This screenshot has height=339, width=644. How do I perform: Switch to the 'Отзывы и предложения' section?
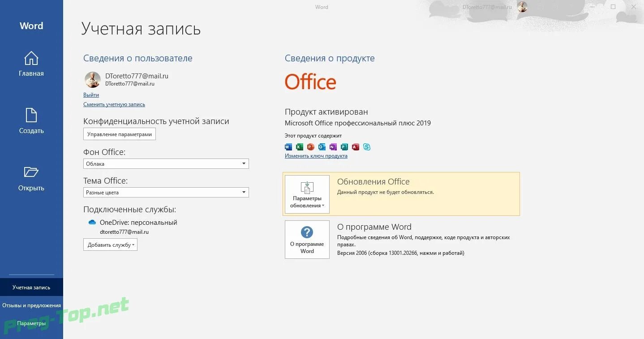[32, 305]
